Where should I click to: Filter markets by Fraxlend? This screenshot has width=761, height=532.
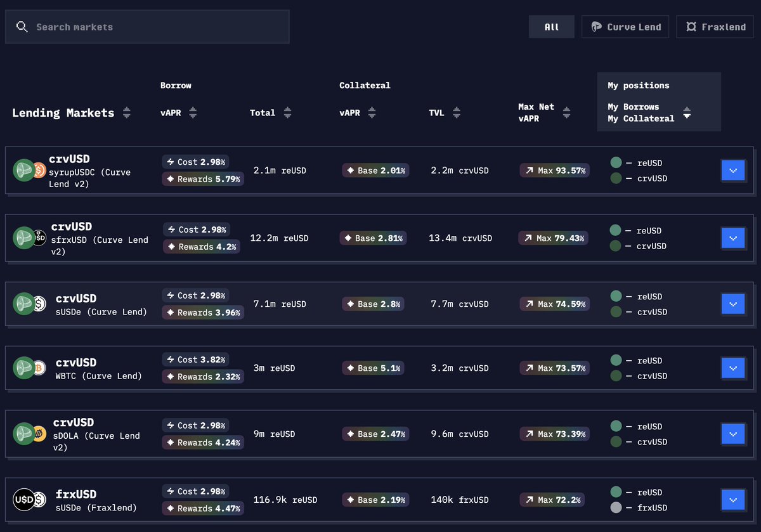click(715, 27)
